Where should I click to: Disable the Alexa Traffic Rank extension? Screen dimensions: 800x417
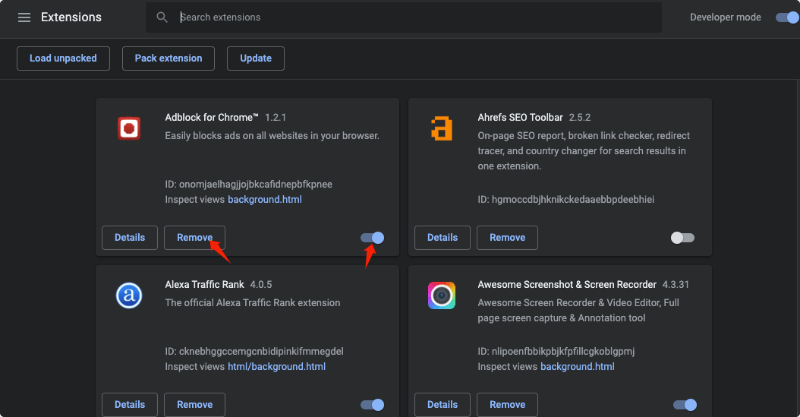[x=372, y=405]
